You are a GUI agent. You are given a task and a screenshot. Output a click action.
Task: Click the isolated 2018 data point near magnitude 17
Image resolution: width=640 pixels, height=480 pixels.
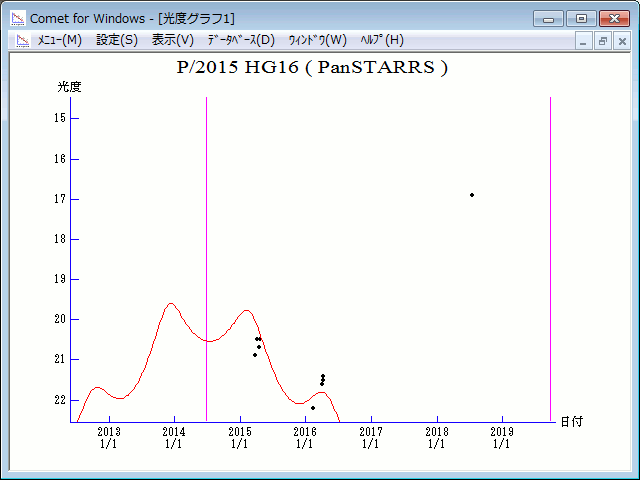click(x=471, y=195)
